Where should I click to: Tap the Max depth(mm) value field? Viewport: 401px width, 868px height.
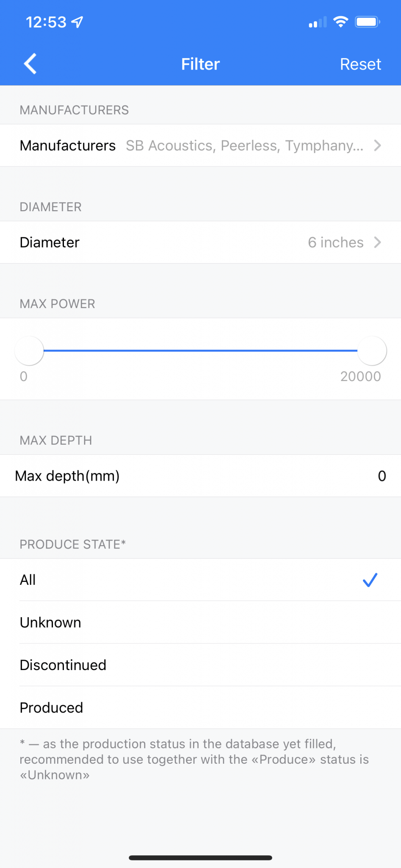tap(200, 476)
